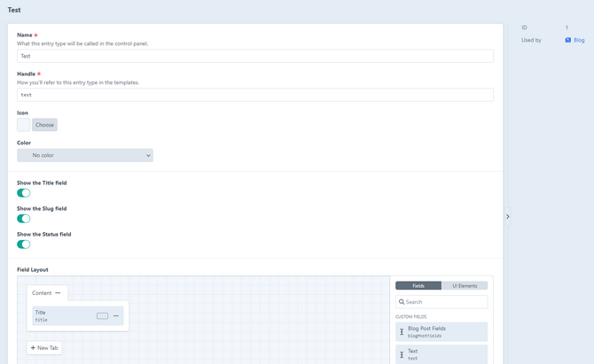This screenshot has height=364, width=594.
Task: Click the empty icon preview box
Action: point(24,125)
